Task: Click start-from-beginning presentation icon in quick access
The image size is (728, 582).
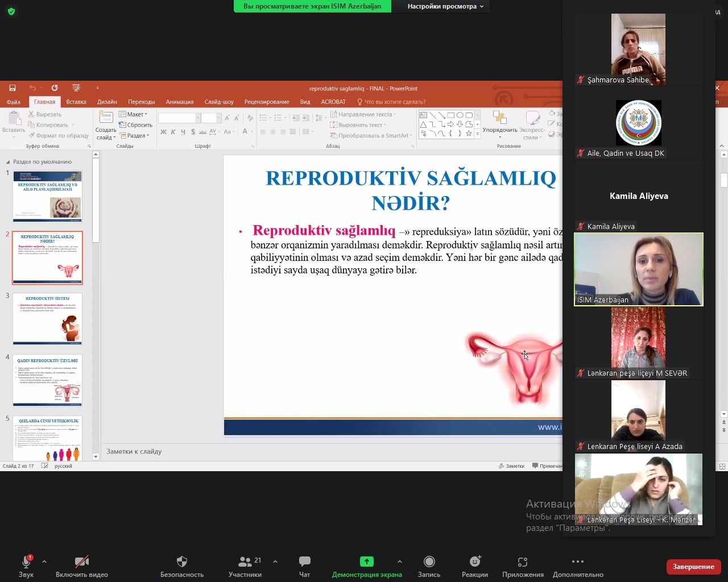Action: click(76, 88)
